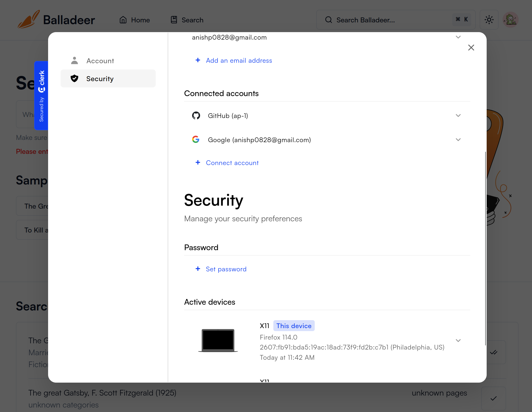Screen dimensions: 532x412
Task: Click Set password link
Action: (x=226, y=269)
